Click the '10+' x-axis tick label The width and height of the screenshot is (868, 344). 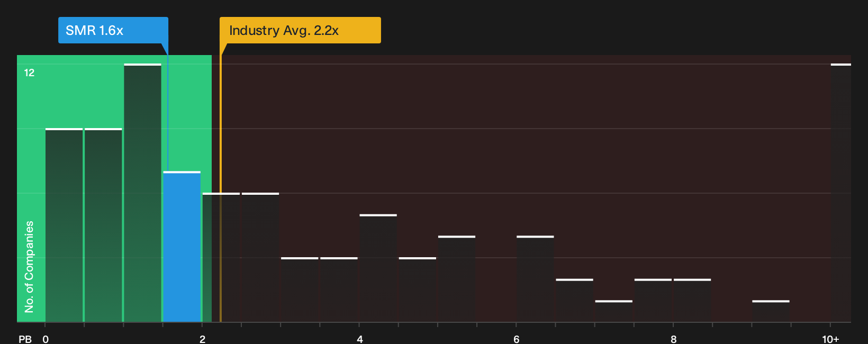click(x=830, y=339)
